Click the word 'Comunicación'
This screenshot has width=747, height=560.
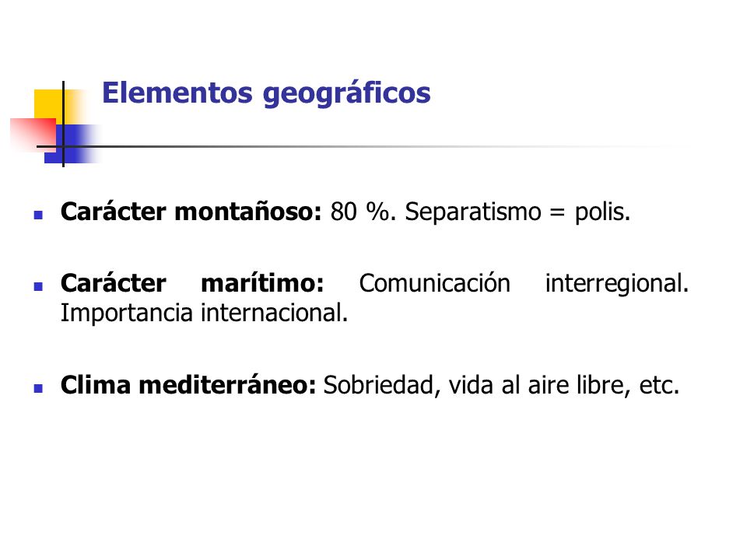[434, 283]
